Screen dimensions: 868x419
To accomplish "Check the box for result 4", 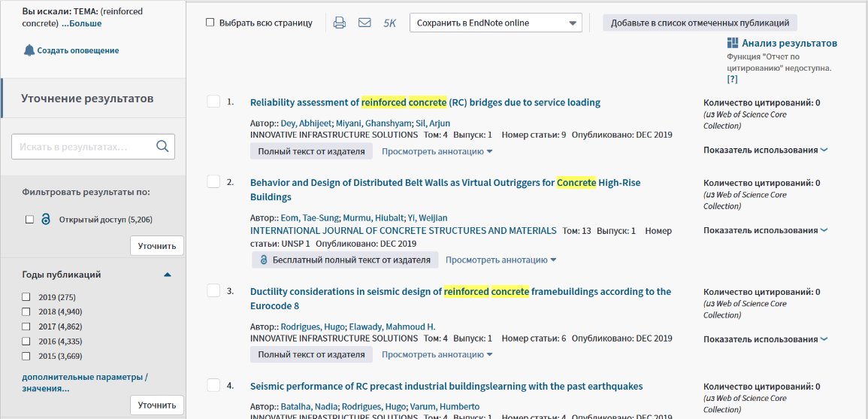I will click(x=213, y=384).
